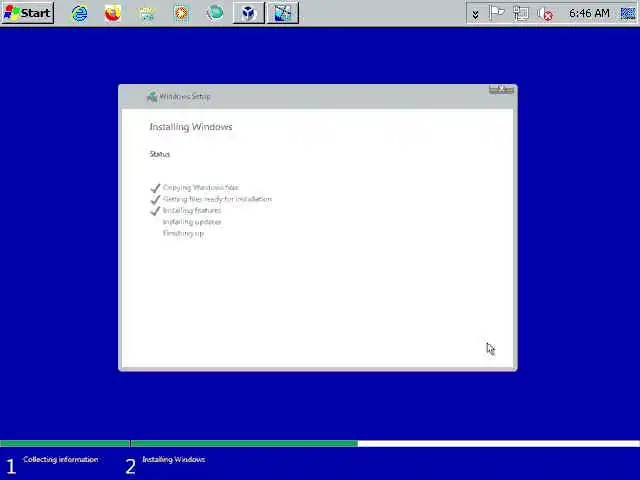
Task: Select the active virtual machine taskbar button
Action: coord(282,13)
